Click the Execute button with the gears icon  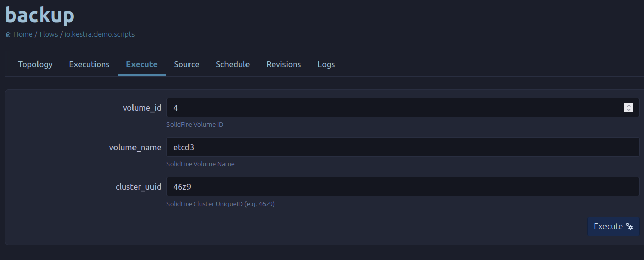point(613,226)
